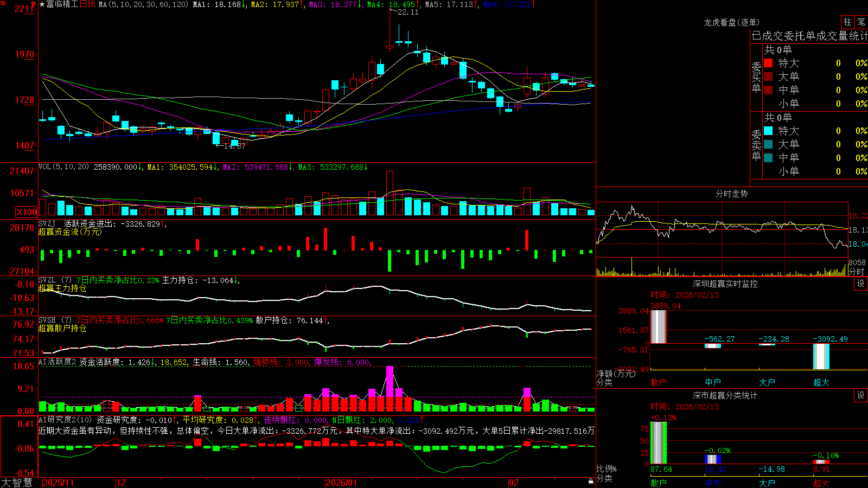Image resolution: width=868 pixels, height=488 pixels.
Task: Click the 龙虎看盘(逐单) panel title
Action: [731, 22]
